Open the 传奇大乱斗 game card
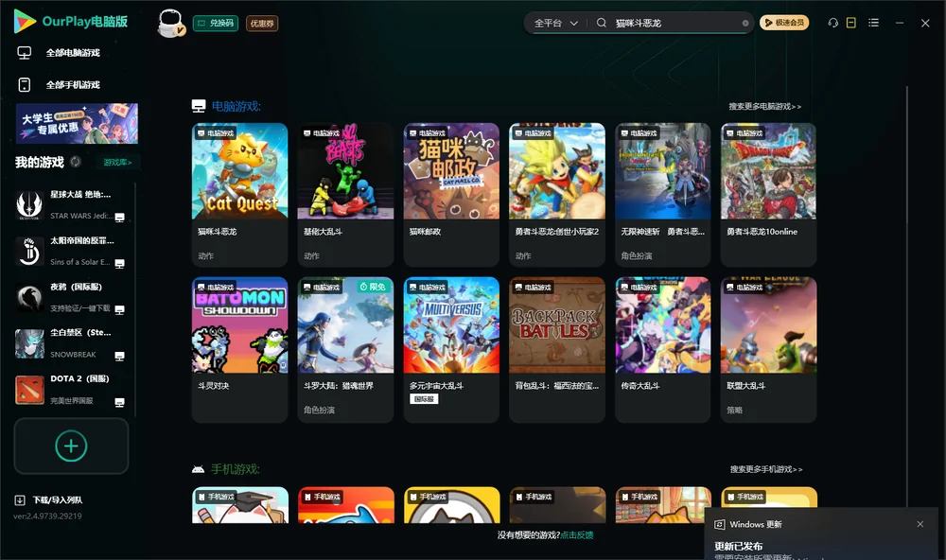This screenshot has height=560, width=946. 663,349
